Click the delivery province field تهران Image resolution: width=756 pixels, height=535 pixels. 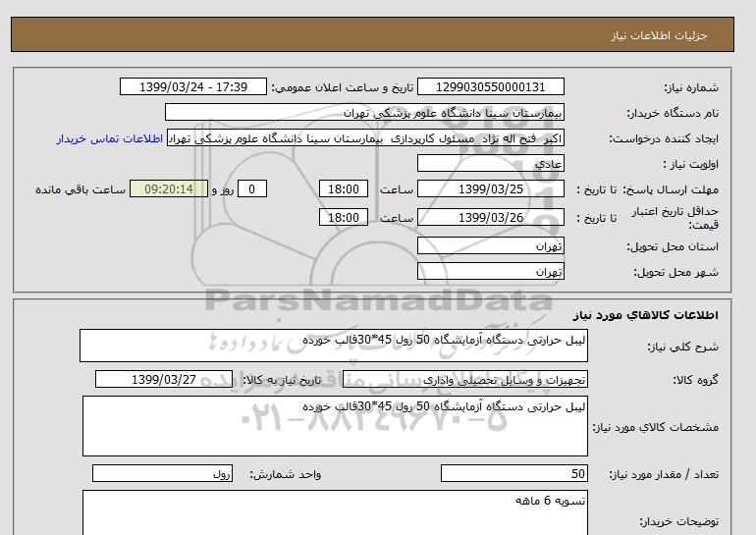[x=490, y=245]
